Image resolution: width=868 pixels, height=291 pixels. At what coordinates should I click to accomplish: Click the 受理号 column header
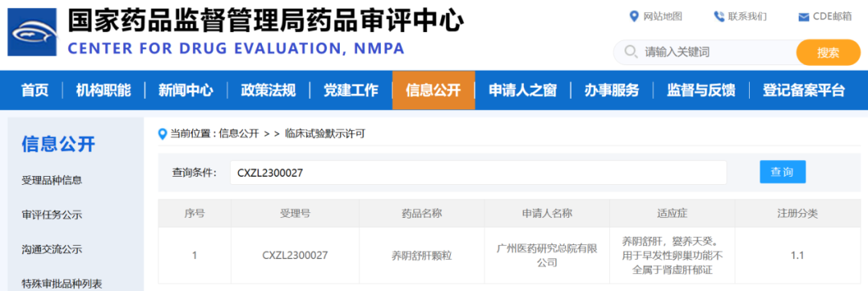(295, 213)
